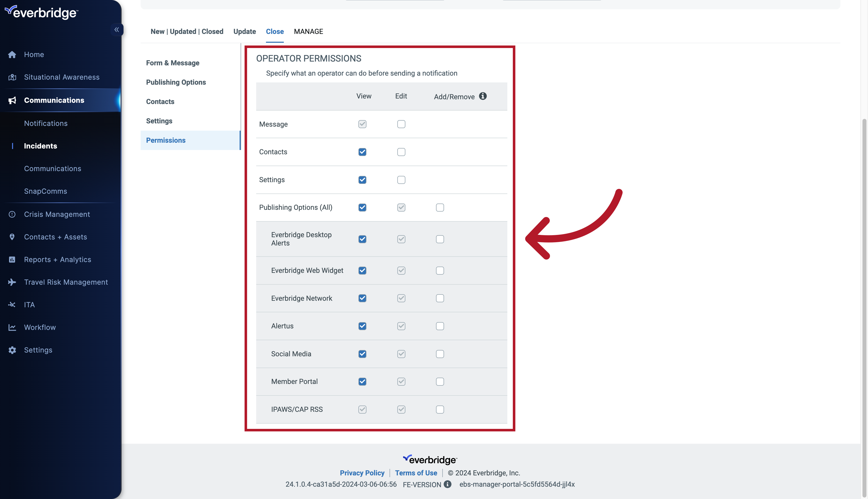
Task: Select the Travel Risk Management airplane icon
Action: [12, 282]
